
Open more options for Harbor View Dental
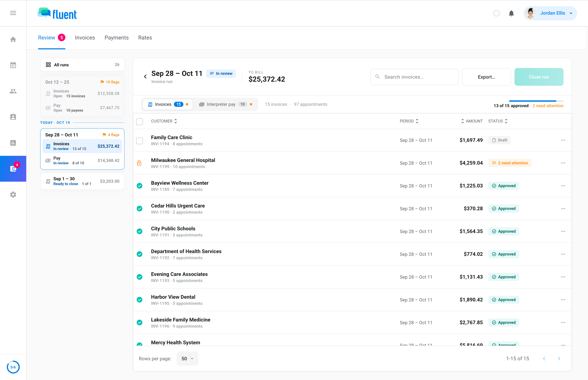click(563, 300)
